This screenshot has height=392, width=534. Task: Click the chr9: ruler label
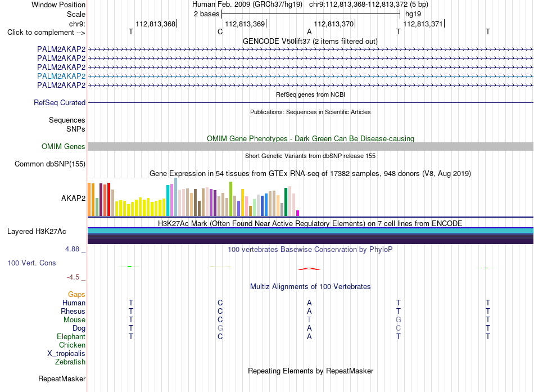tap(78, 24)
